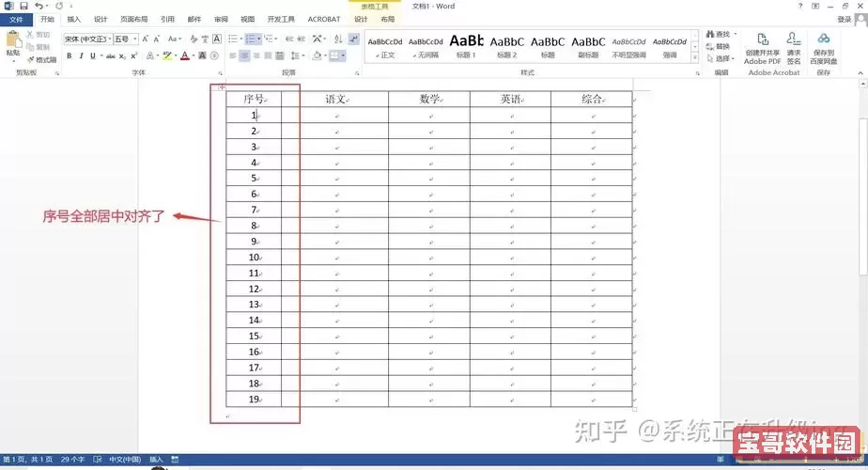Open the Multilevel List dropdown
Viewport: 868px width, 470px height.
[271, 39]
